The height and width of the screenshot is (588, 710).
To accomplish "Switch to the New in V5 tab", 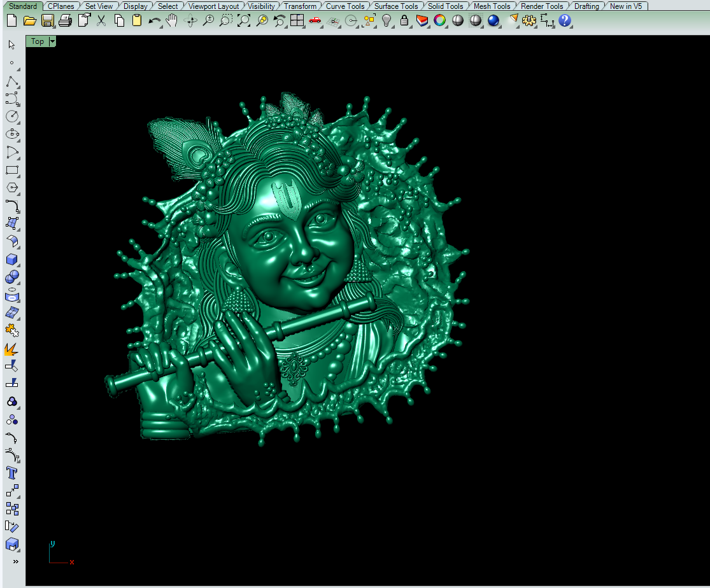I will [626, 6].
